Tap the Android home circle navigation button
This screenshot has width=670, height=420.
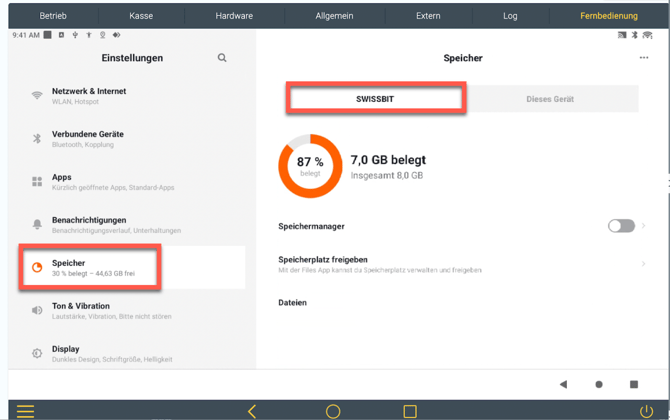[x=599, y=384]
